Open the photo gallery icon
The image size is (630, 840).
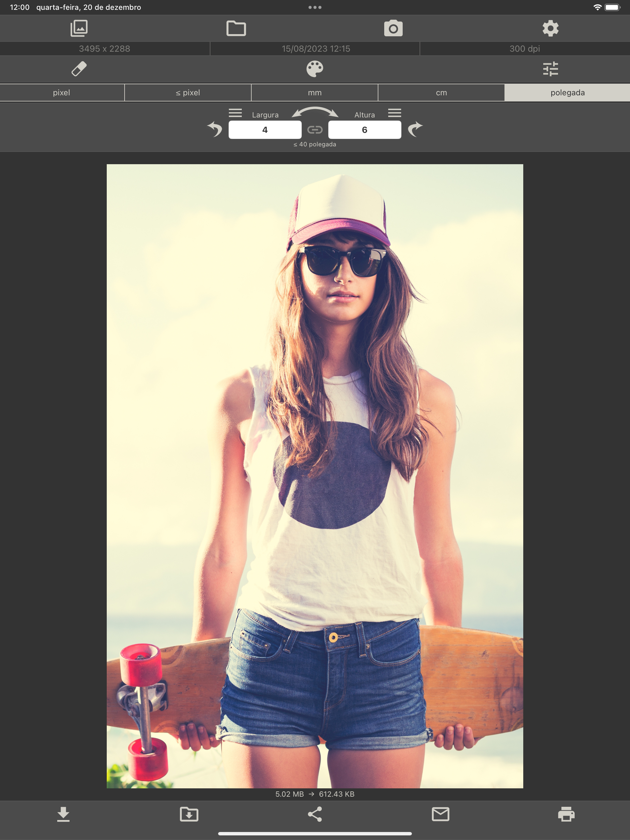tap(79, 29)
